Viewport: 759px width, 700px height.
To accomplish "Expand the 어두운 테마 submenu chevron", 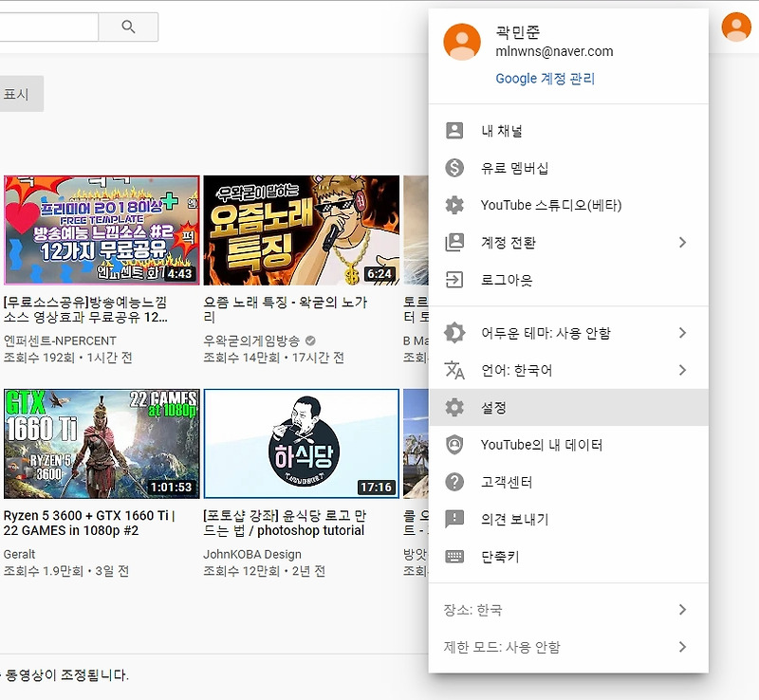I will click(x=682, y=333).
